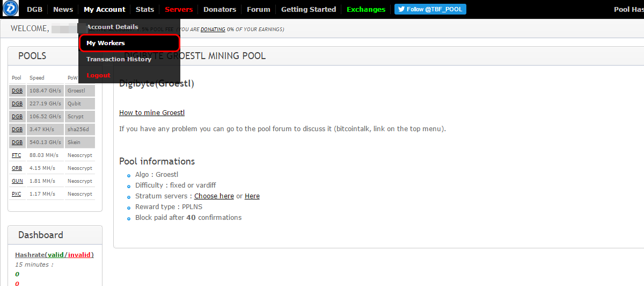Go to the Stats page
The width and height of the screenshot is (644, 286).
[145, 9]
